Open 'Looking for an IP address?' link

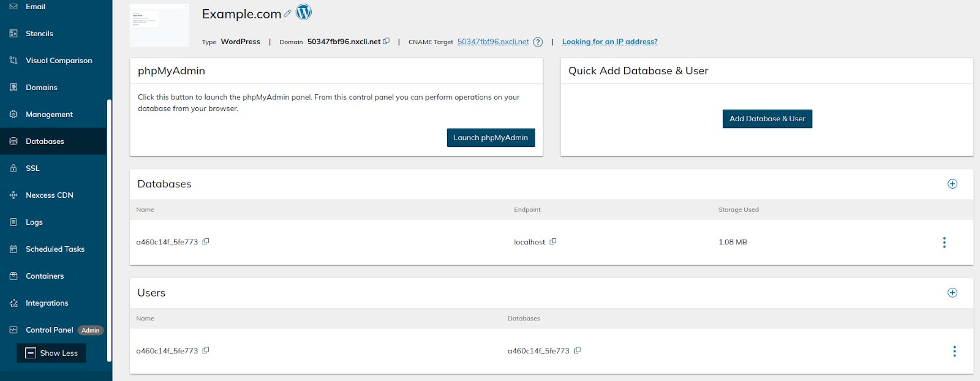click(609, 42)
